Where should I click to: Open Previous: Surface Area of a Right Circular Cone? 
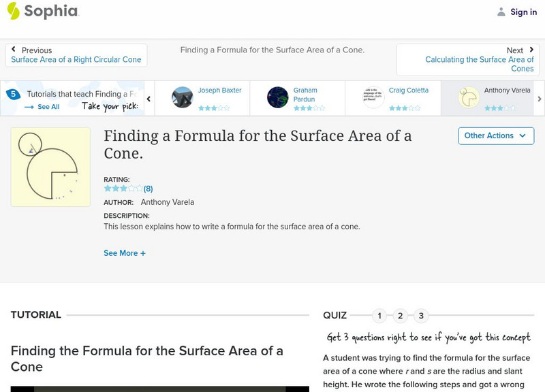point(76,60)
